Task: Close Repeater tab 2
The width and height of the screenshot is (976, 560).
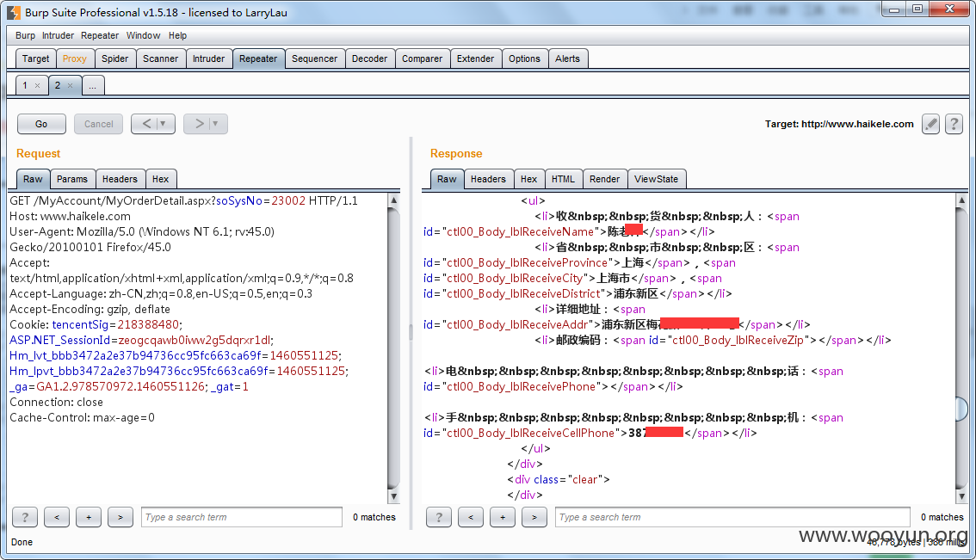Action: [x=70, y=86]
